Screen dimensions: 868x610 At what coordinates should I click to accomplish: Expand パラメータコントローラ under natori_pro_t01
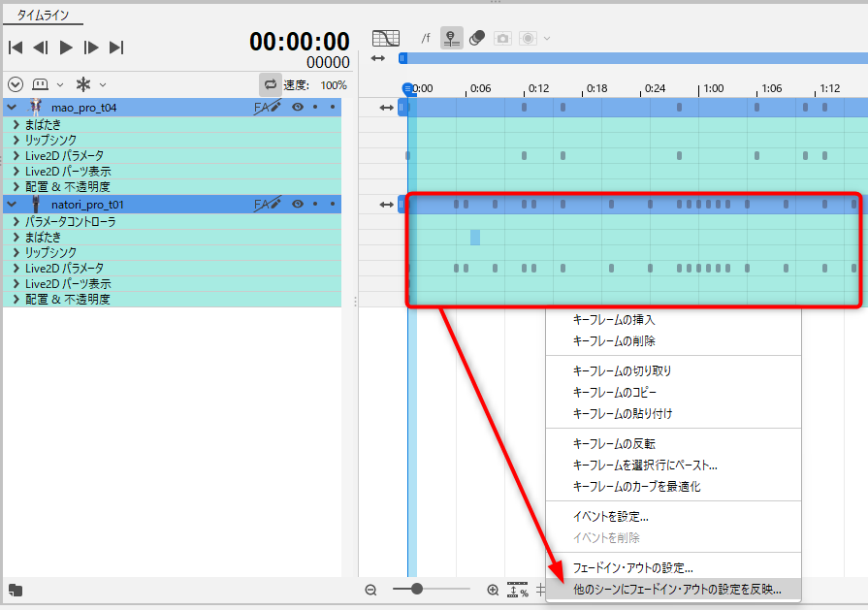16,221
